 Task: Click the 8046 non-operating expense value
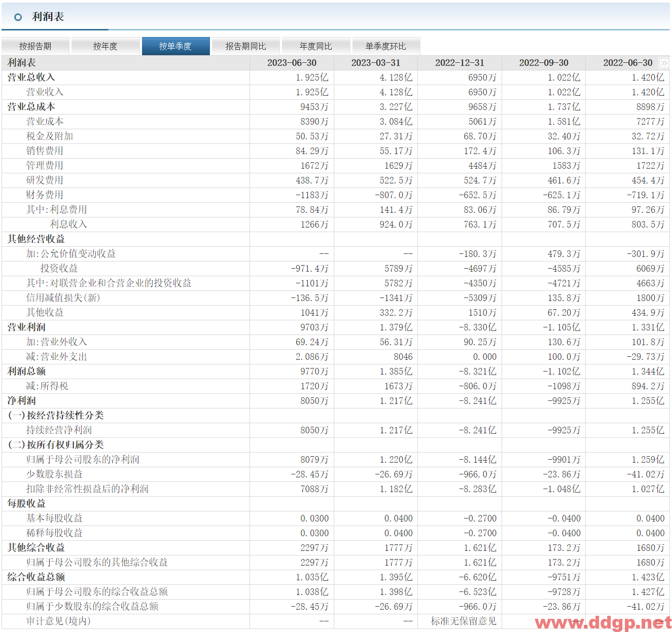(x=403, y=357)
